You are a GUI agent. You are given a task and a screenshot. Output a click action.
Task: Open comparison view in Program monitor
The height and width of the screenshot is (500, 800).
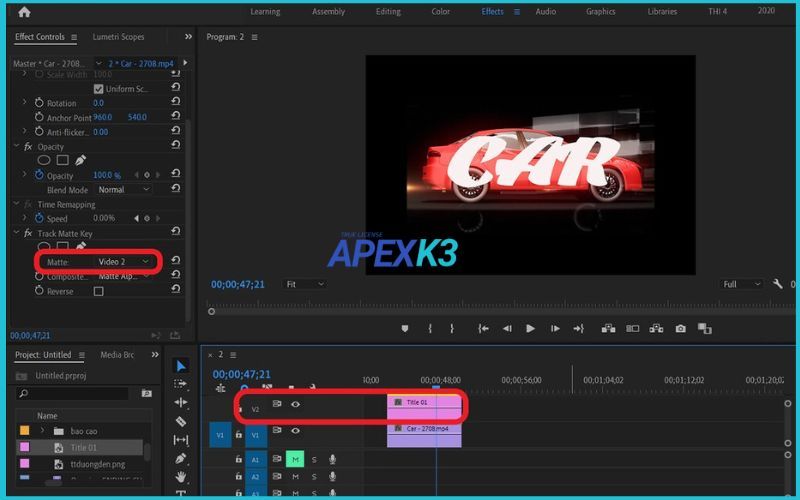(x=705, y=329)
